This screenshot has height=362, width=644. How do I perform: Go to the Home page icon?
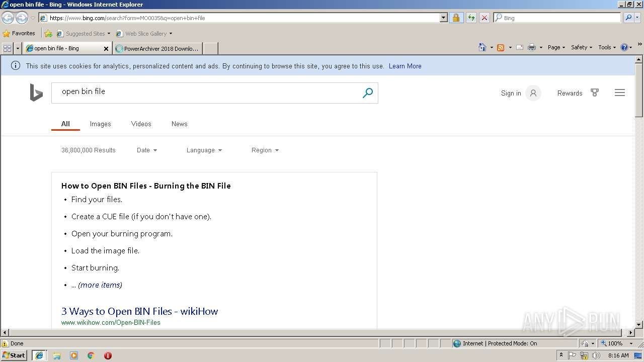(482, 47)
